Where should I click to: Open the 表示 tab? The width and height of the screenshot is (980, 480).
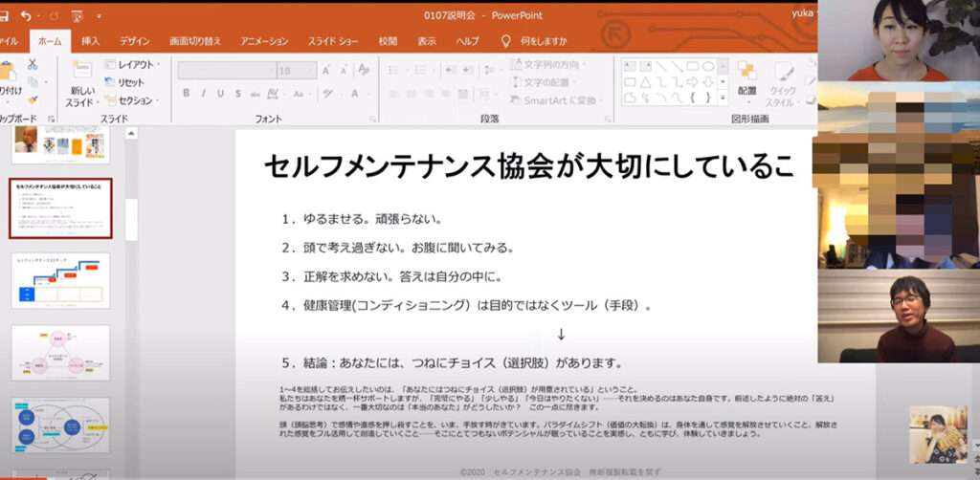427,41
